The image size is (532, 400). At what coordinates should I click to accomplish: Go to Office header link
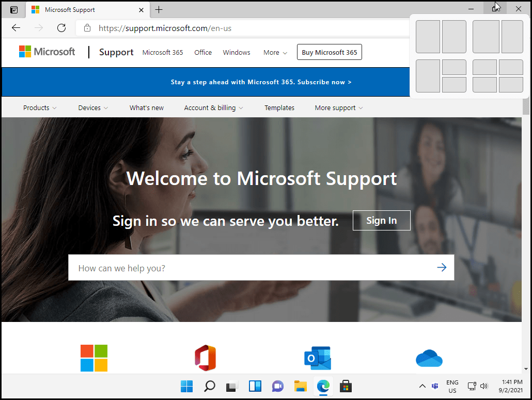[203, 53]
